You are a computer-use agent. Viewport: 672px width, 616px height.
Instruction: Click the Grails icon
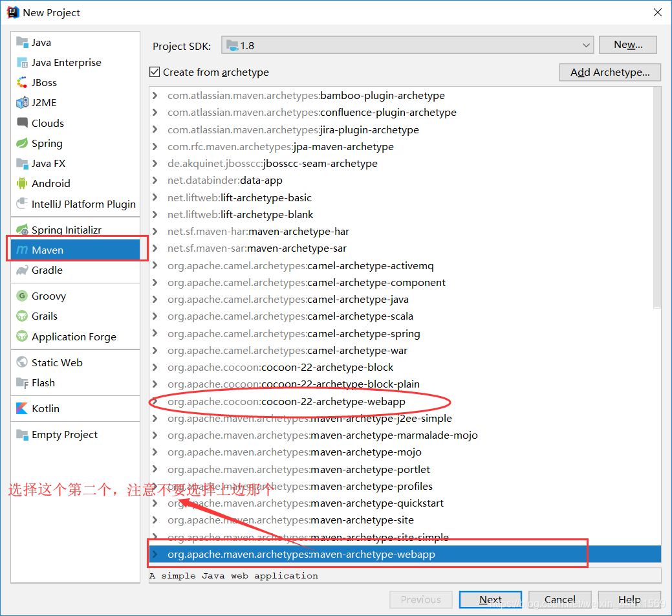pyautogui.click(x=22, y=316)
